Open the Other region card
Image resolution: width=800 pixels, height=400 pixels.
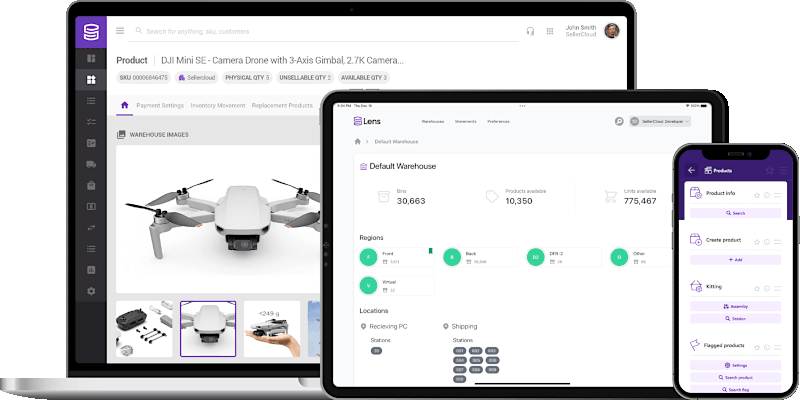coord(643,257)
